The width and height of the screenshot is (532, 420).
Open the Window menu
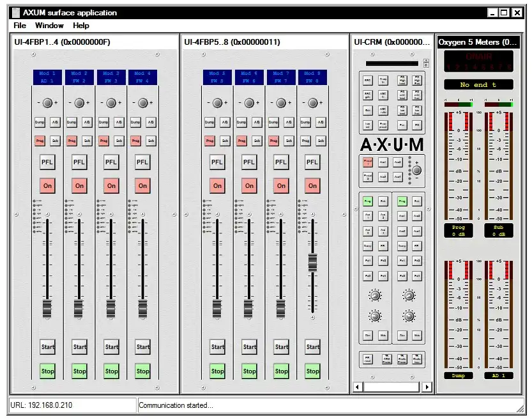click(x=49, y=26)
